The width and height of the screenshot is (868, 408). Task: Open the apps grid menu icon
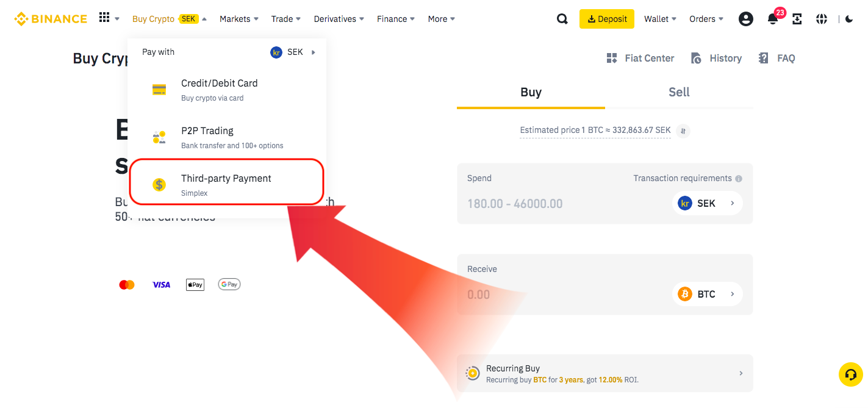(105, 18)
